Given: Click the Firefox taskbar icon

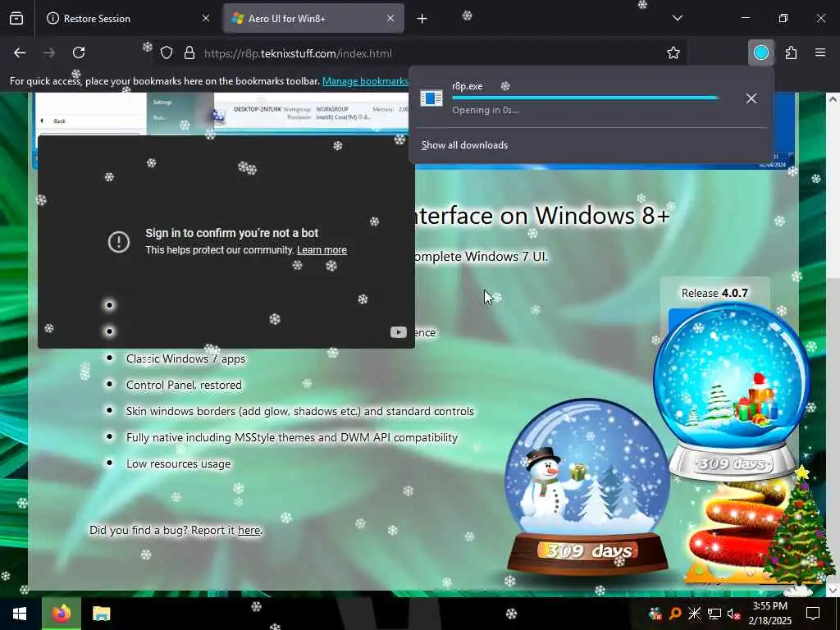Looking at the screenshot, I should point(61,614).
